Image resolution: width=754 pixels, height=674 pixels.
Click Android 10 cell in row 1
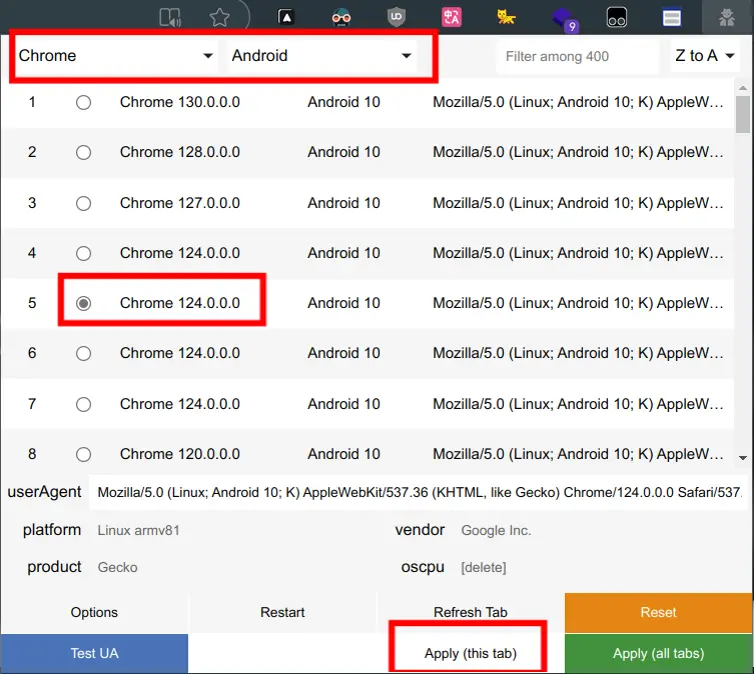point(344,102)
